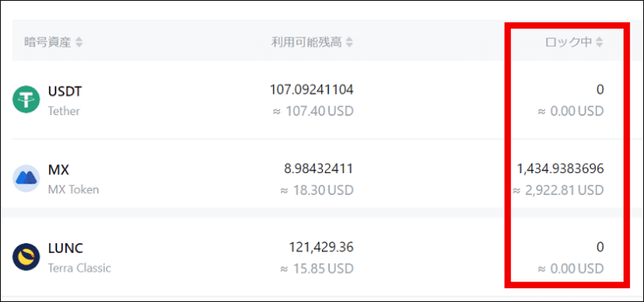Select the MX Token subtitle text
Image resolution: width=644 pixels, height=302 pixels.
pos(74,190)
